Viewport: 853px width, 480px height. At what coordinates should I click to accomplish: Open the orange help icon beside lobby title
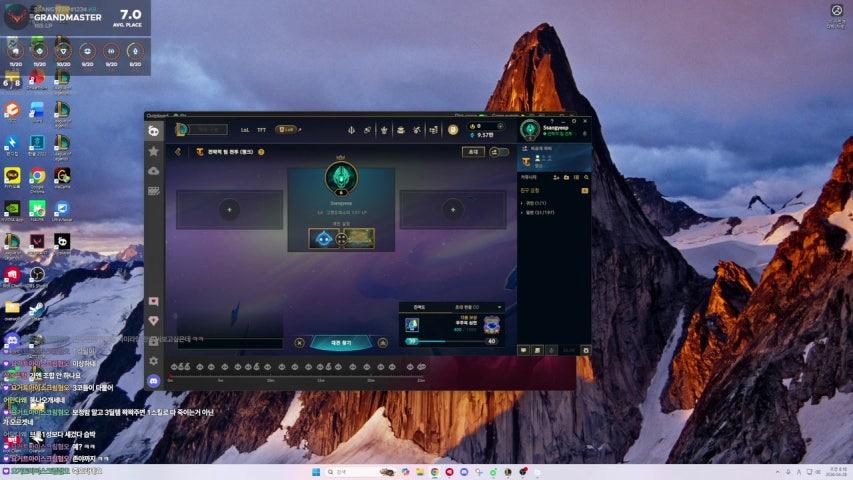(261, 152)
